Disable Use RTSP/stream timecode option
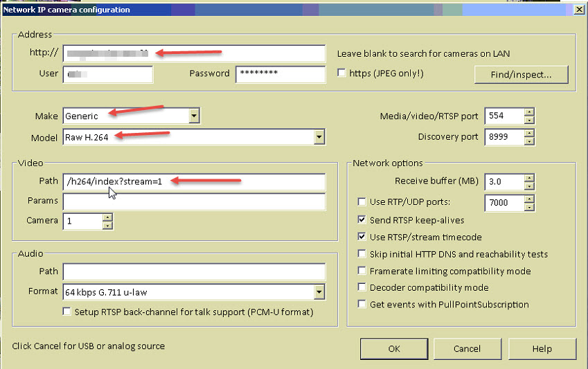Viewport: 588px width, 369px height. [x=362, y=237]
